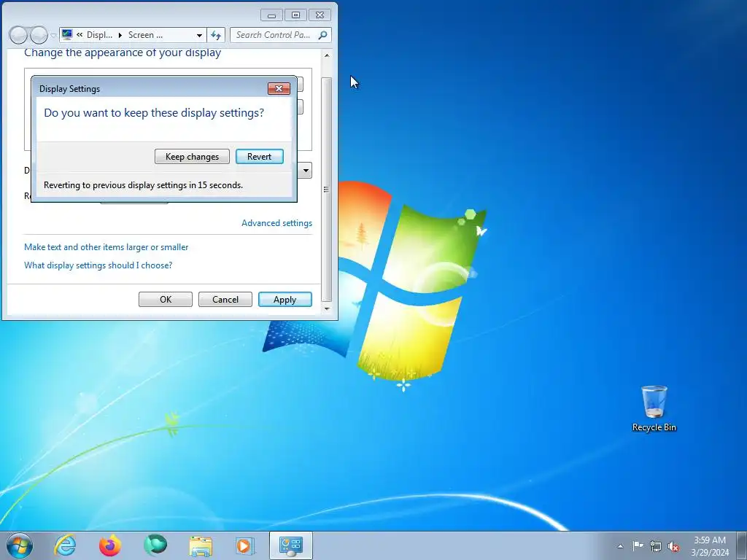Image resolution: width=747 pixels, height=560 pixels.
Task: Click 'Change the appearance of your display' heading
Action: point(123,52)
